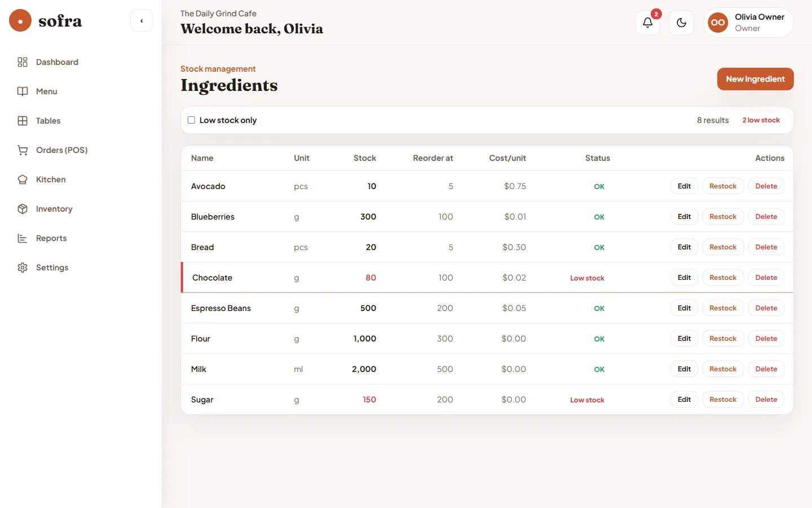Edit the Avocado ingredient
Viewport: 812px width, 508px height.
coord(684,186)
